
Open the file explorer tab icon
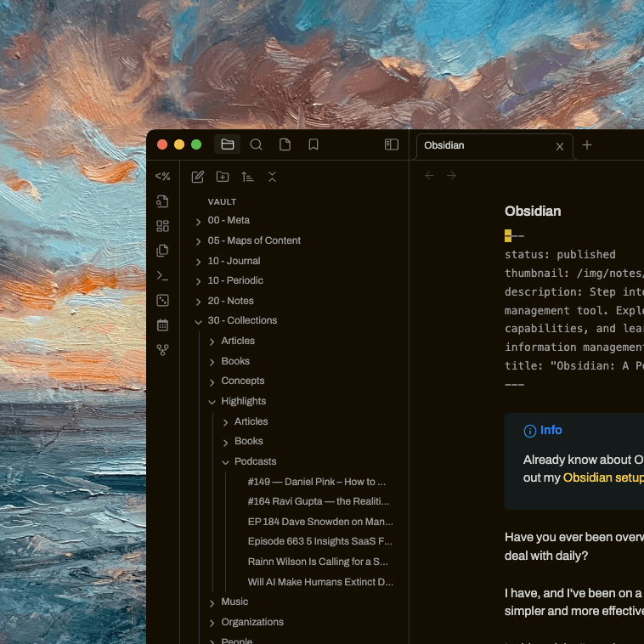click(x=227, y=144)
